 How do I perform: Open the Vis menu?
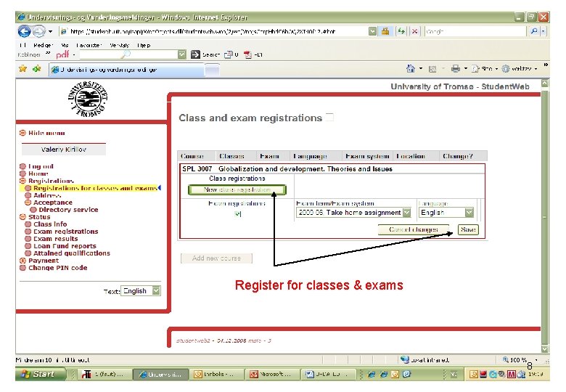(x=65, y=45)
